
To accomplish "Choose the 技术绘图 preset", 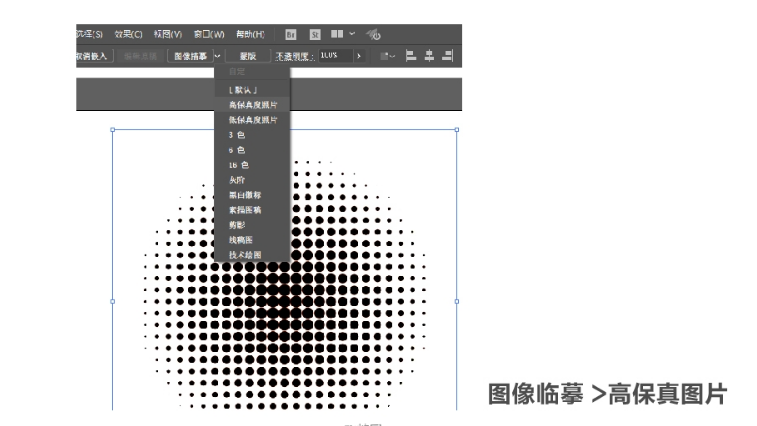I will [252, 255].
